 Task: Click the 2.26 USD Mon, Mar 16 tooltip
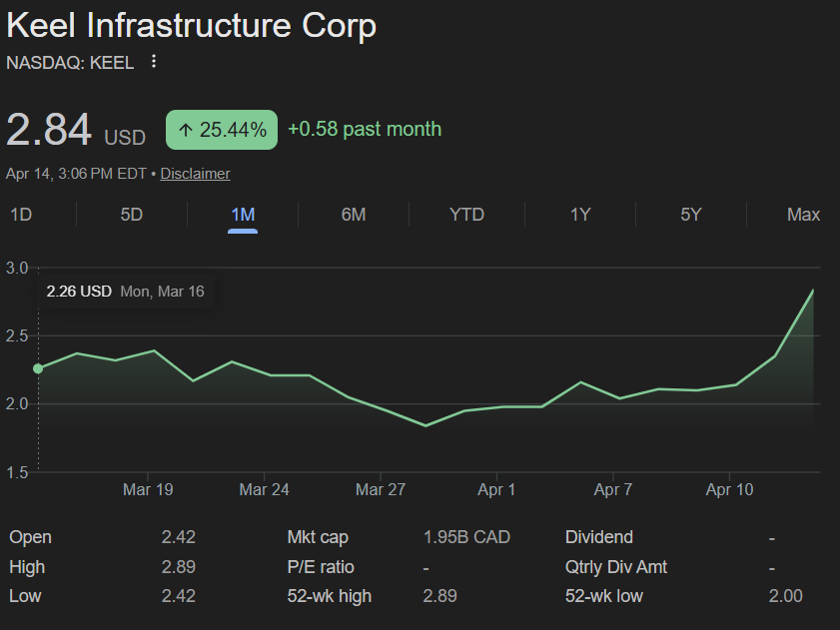[x=126, y=292]
